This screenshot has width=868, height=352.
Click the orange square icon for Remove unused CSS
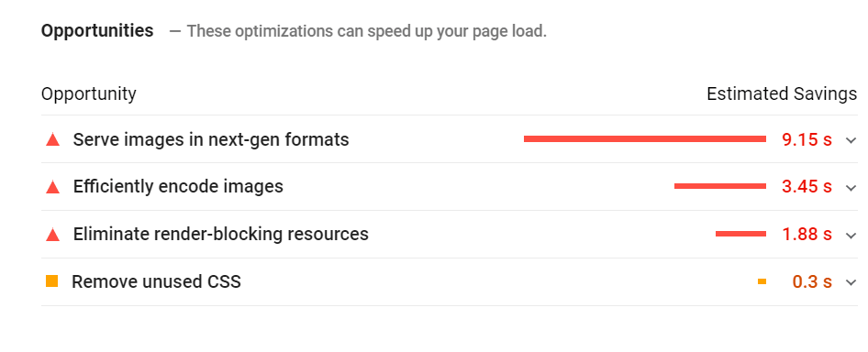tap(52, 281)
